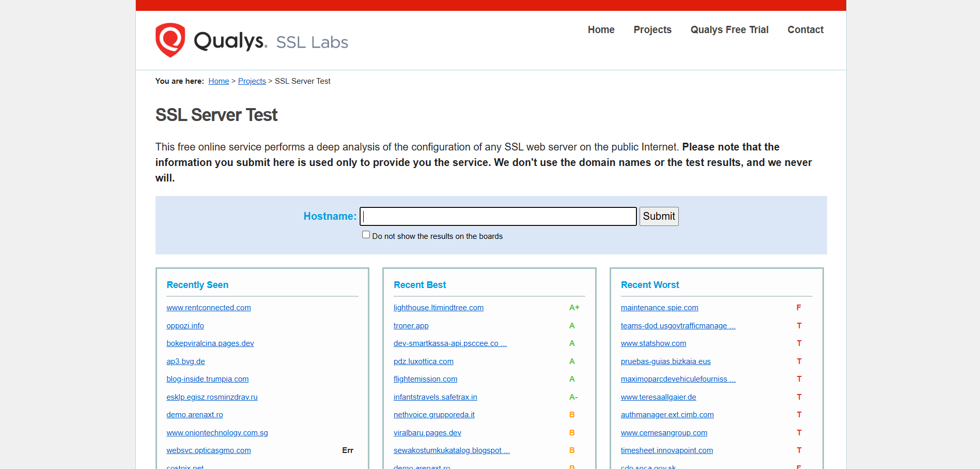Click the SSL Labs logo text

coord(312,42)
